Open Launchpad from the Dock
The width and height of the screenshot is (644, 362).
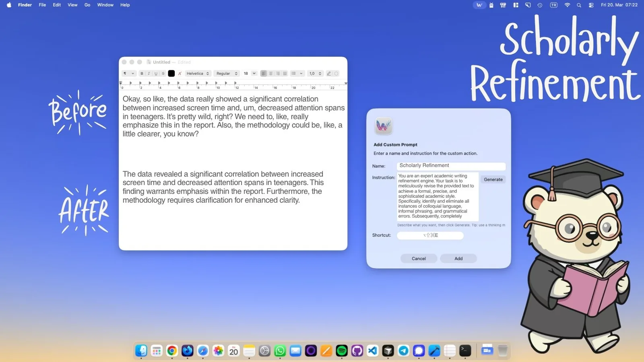(x=157, y=351)
